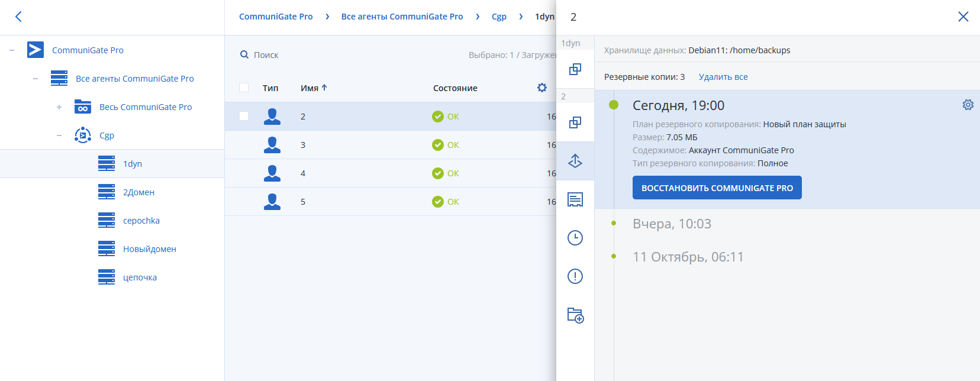Viewport: 980px width, 381px height.
Task: Click the Удалить все link
Action: (x=723, y=77)
